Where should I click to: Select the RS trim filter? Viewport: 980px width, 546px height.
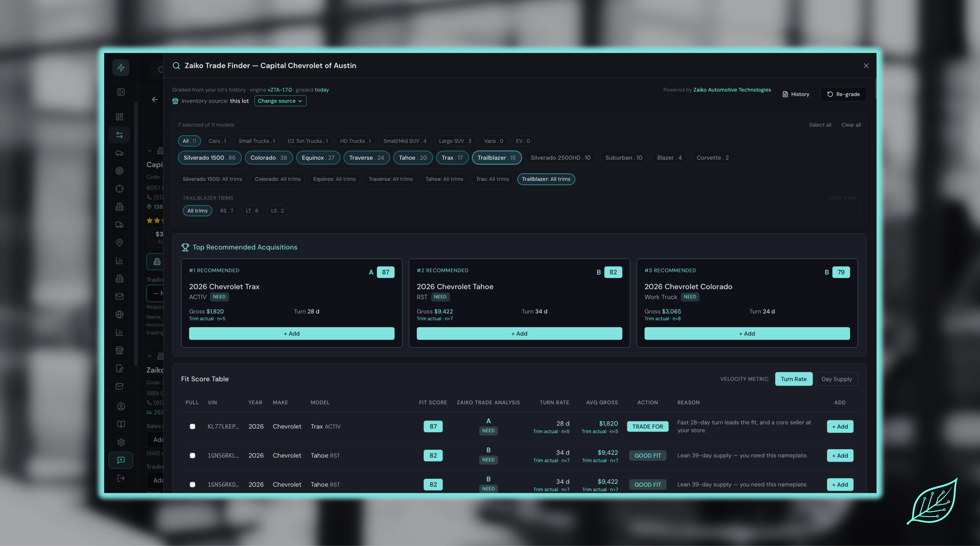point(227,211)
